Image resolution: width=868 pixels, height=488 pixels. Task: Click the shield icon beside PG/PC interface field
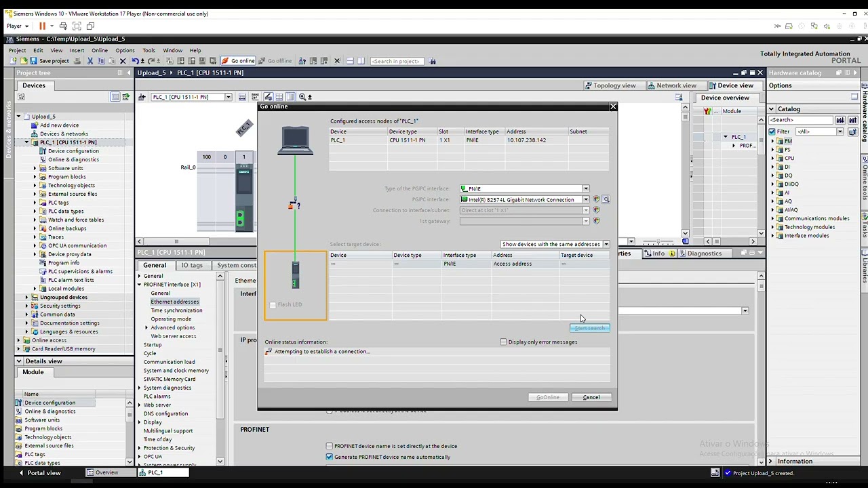(x=596, y=199)
